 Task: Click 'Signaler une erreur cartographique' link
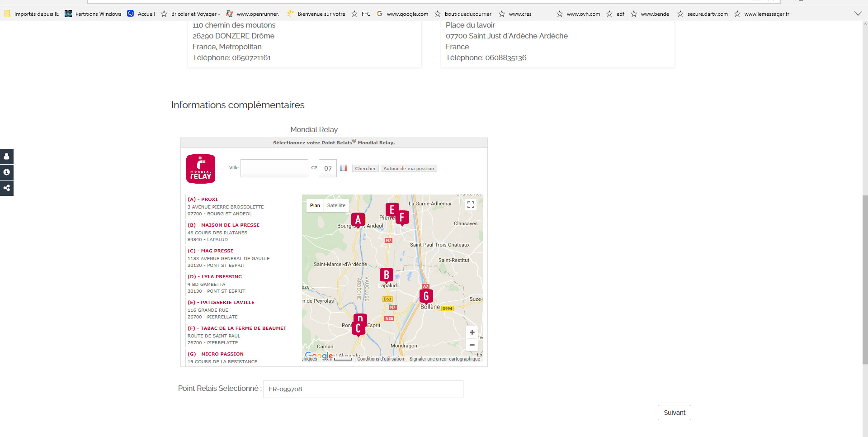(445, 359)
